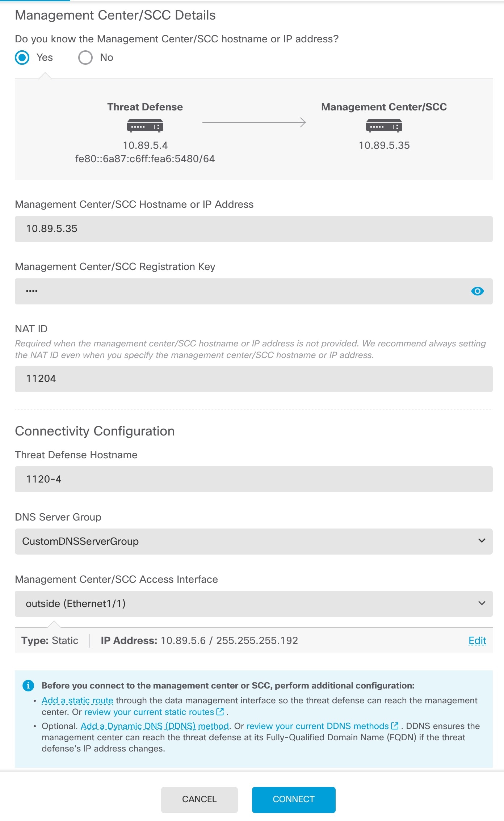Image resolution: width=504 pixels, height=821 pixels.
Task: Select the Yes radio button
Action: click(x=22, y=58)
